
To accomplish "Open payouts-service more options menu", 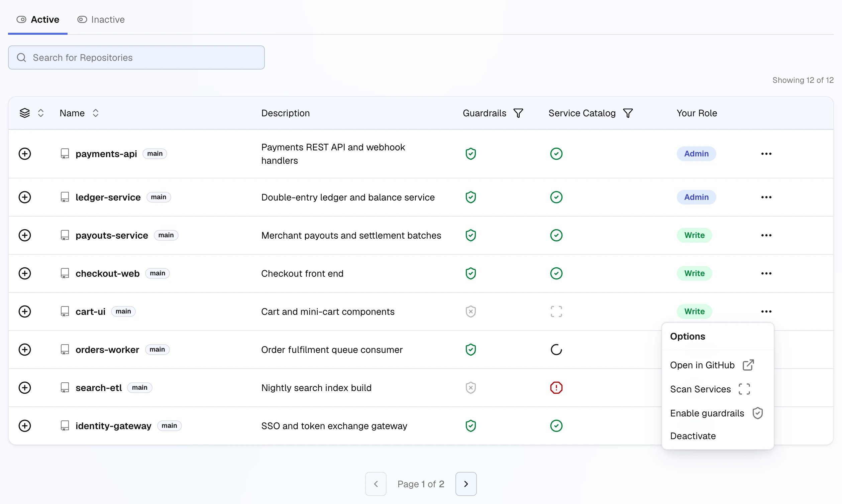I will [x=766, y=235].
